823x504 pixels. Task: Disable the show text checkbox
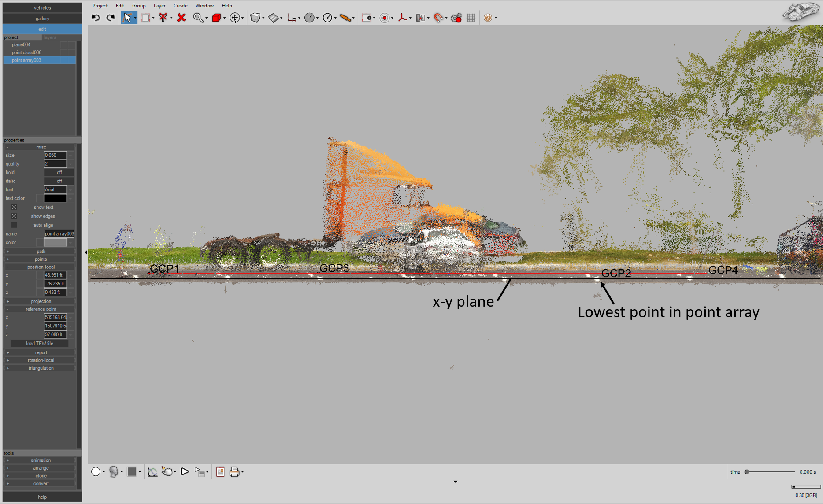pos(15,207)
